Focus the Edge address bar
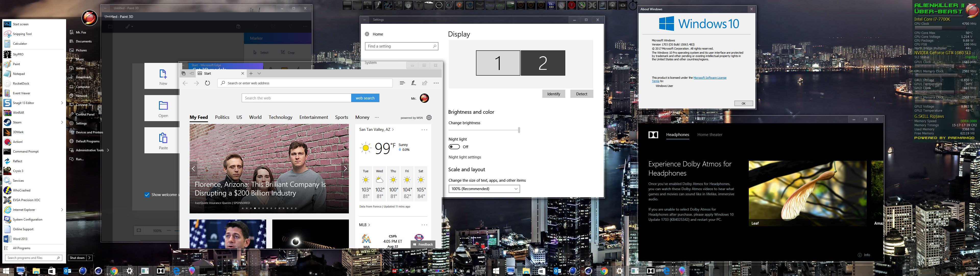Viewport: 980px width, 276px height. coord(305,83)
